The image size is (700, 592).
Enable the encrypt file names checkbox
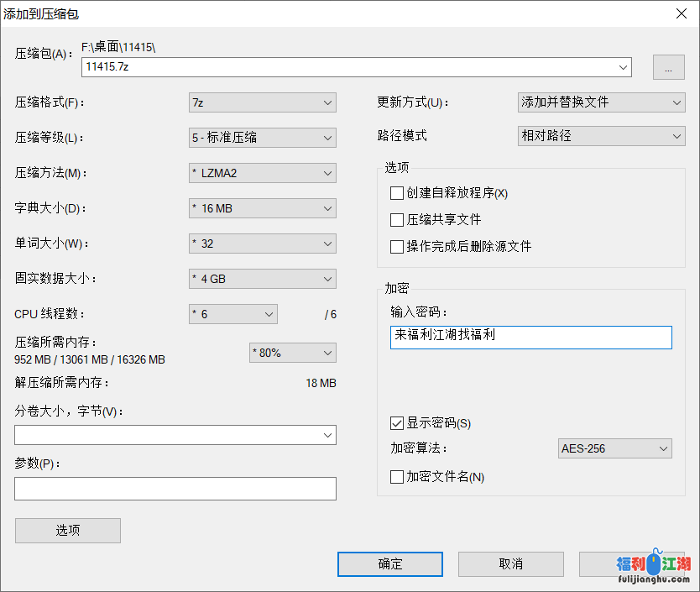[397, 477]
